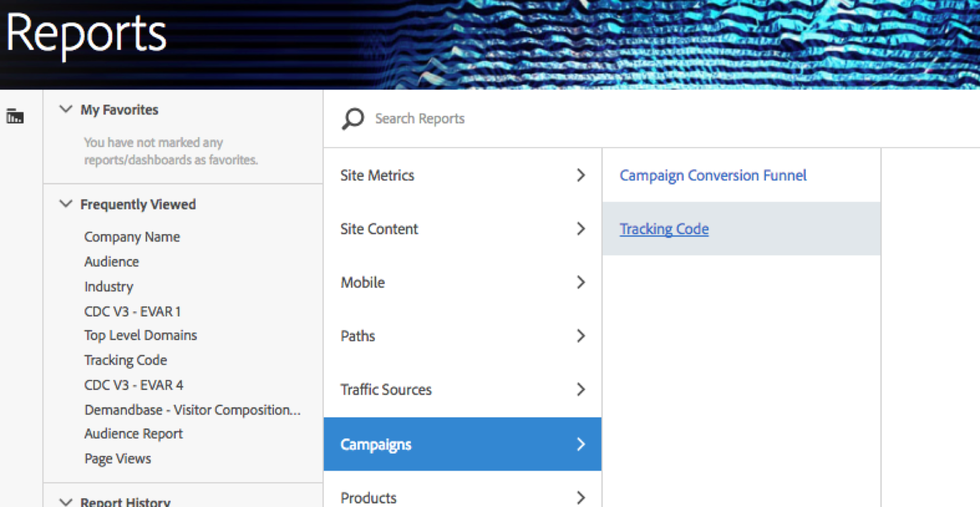This screenshot has width=980, height=507.
Task: Open CDC V3 - EVAR 1 report
Action: (132, 311)
